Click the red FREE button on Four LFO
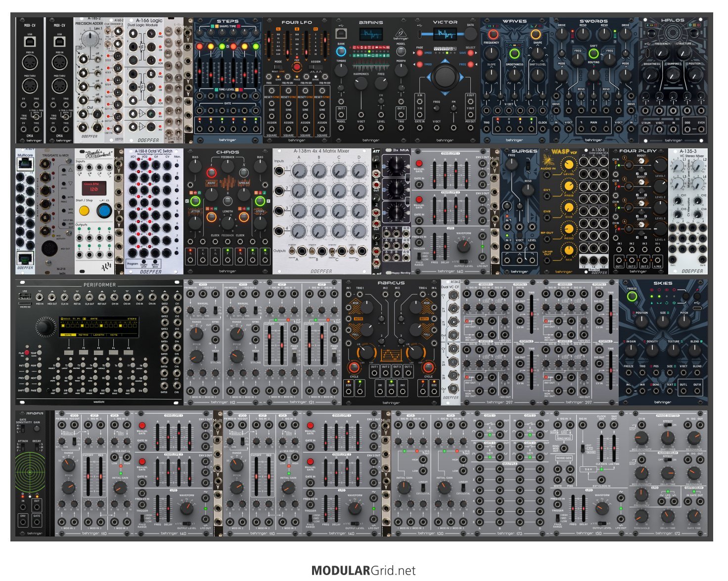The height and width of the screenshot is (581, 728). coord(297,67)
